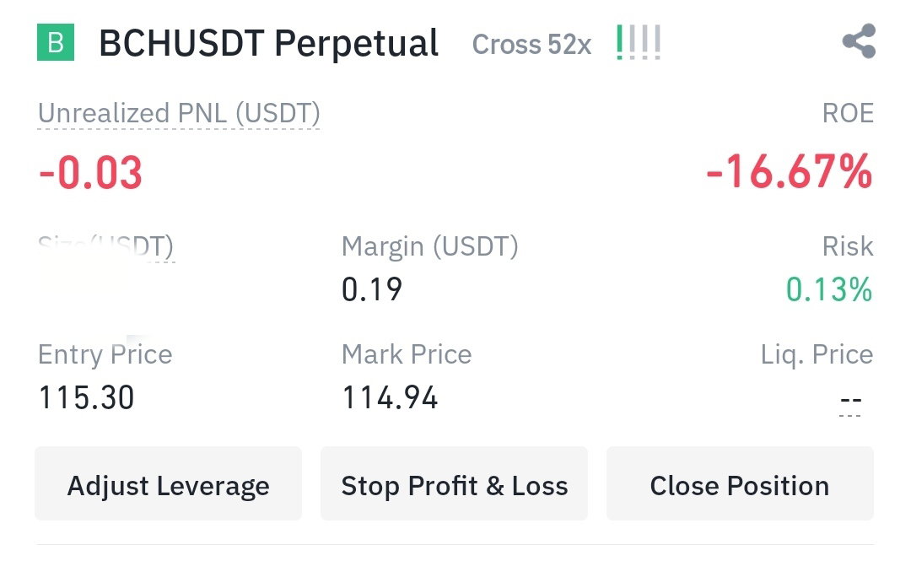Tap the 0.13% risk value
This screenshot has width=911, height=588.
click(x=829, y=289)
